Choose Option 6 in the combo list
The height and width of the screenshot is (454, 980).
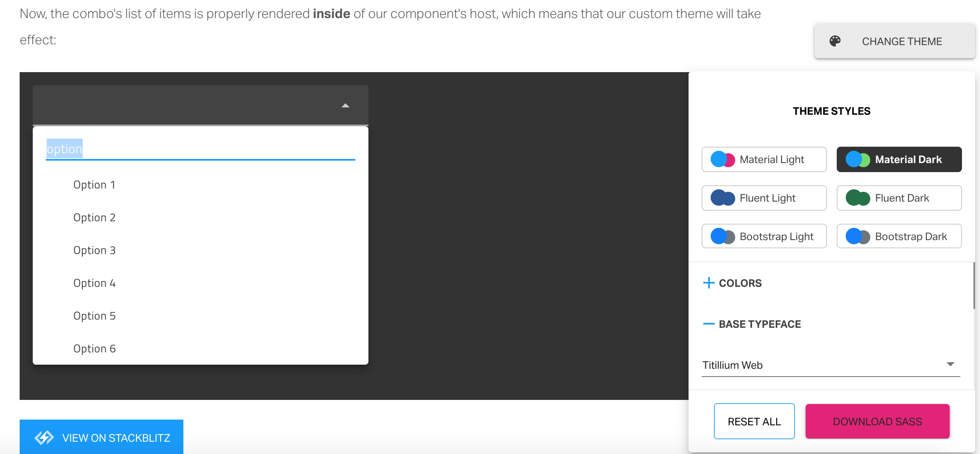coord(95,348)
